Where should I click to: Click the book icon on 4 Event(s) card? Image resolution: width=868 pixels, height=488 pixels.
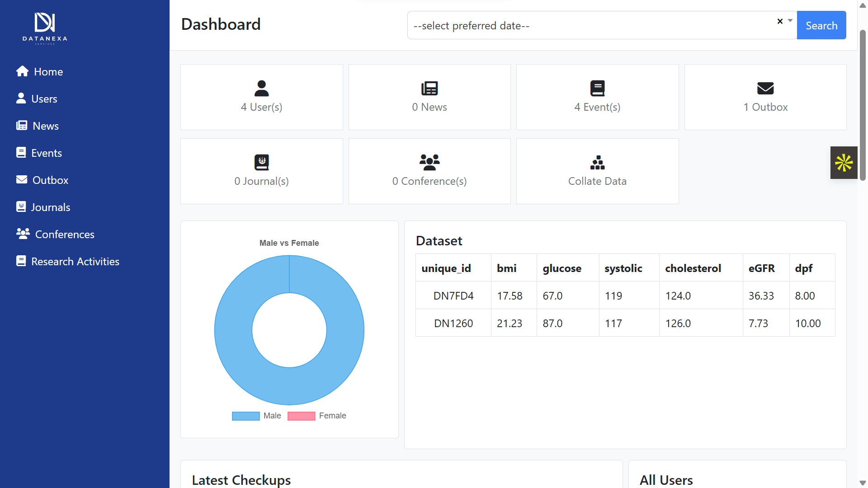pos(597,88)
